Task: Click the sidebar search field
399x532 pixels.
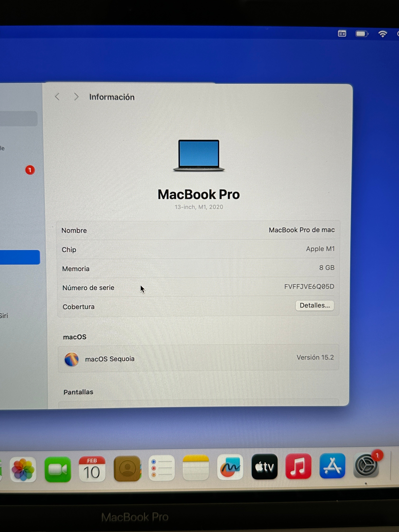Action: pyautogui.click(x=18, y=119)
